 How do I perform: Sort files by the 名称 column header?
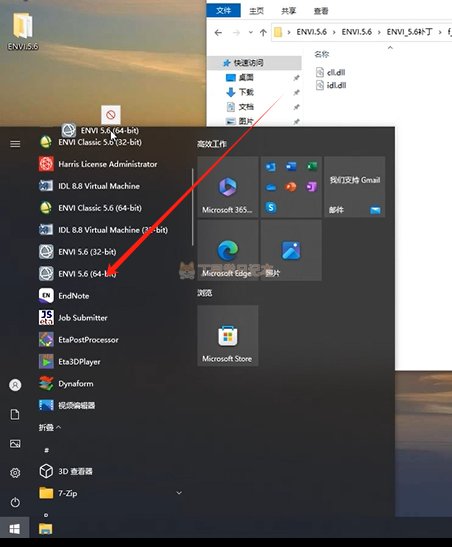322,54
